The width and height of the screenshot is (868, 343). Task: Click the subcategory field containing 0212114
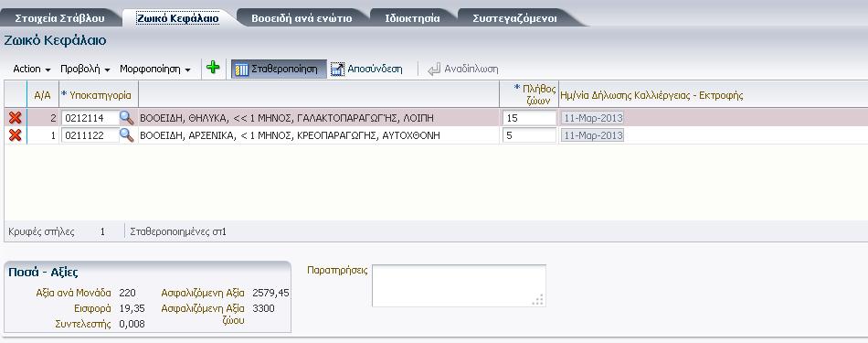(x=90, y=118)
